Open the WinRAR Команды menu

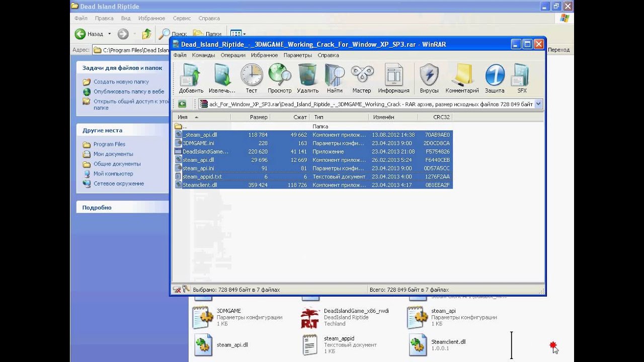click(203, 55)
